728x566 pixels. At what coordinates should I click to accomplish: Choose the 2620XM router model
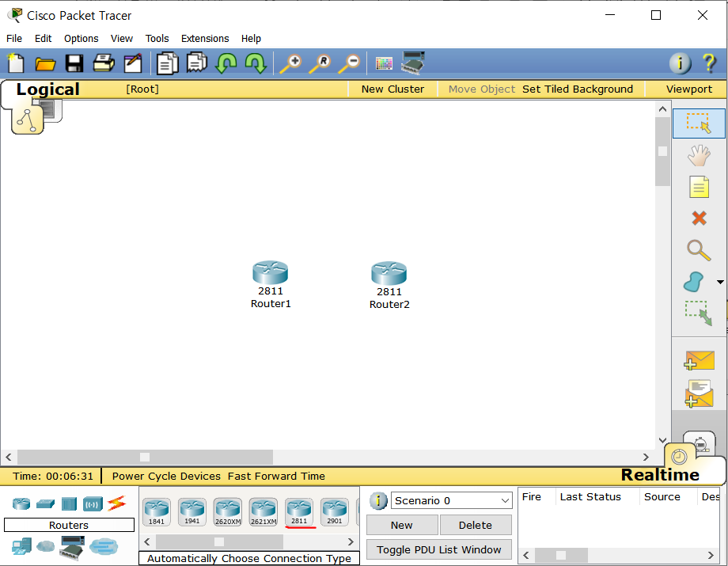(228, 511)
